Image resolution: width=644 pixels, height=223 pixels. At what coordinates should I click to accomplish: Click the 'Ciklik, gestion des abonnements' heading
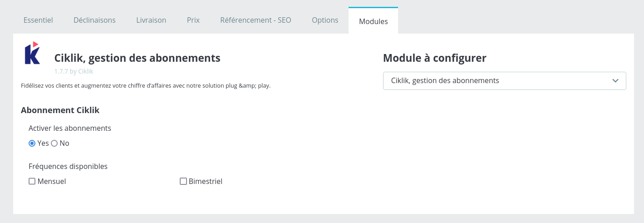(x=137, y=58)
